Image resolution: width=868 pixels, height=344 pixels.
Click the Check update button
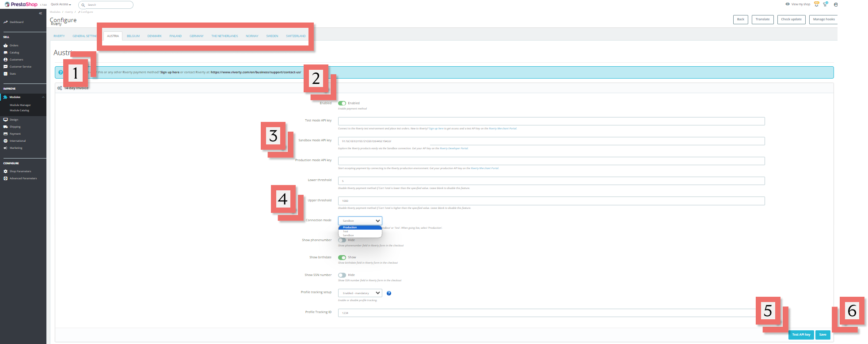791,19
